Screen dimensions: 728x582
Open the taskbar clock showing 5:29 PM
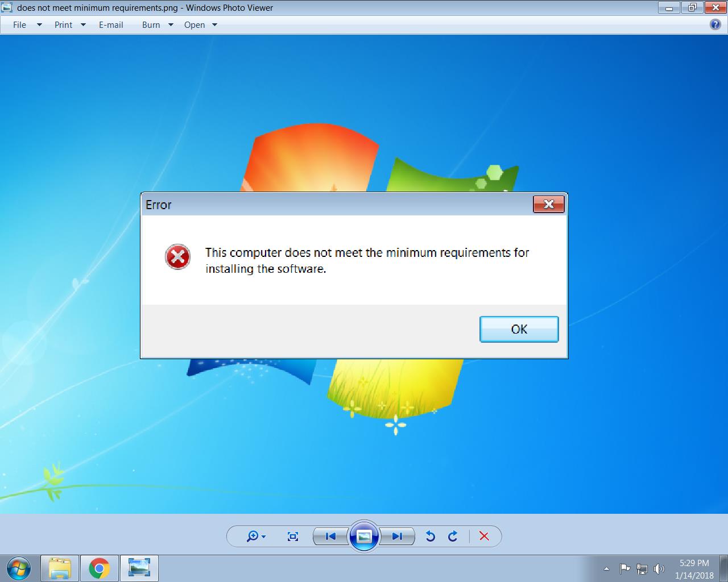(x=694, y=569)
